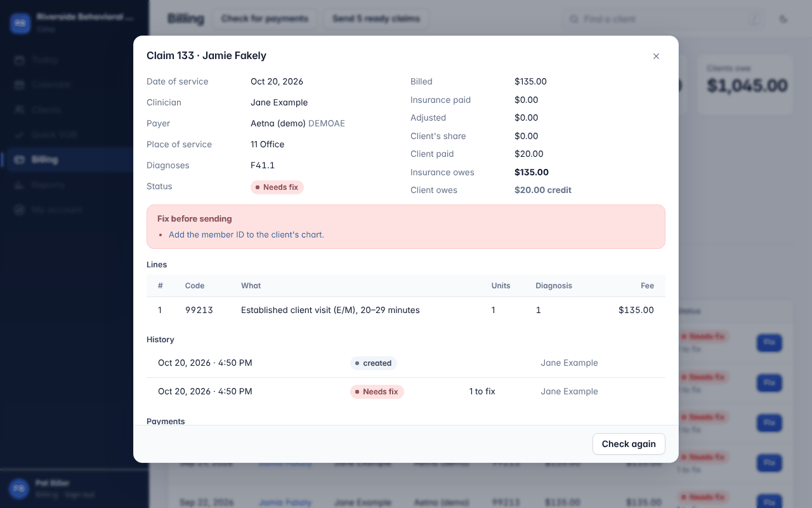The width and height of the screenshot is (812, 508).
Task: Toggle dark mode moon icon in header
Action: [783, 19]
